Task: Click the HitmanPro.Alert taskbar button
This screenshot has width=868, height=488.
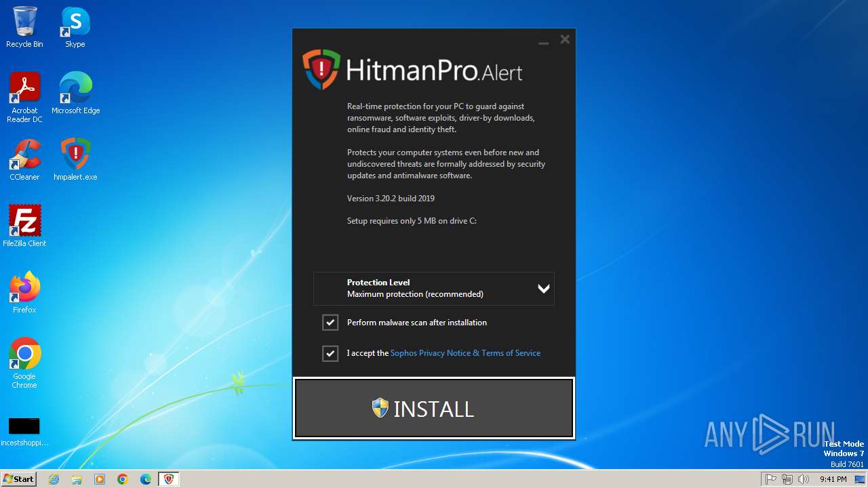Action: [169, 479]
